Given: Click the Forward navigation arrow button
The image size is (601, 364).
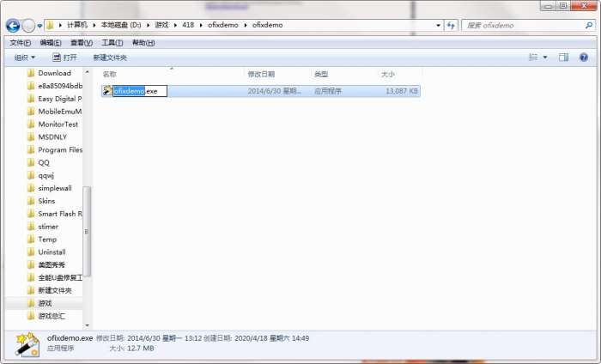Looking at the screenshot, I should pos(28,26).
